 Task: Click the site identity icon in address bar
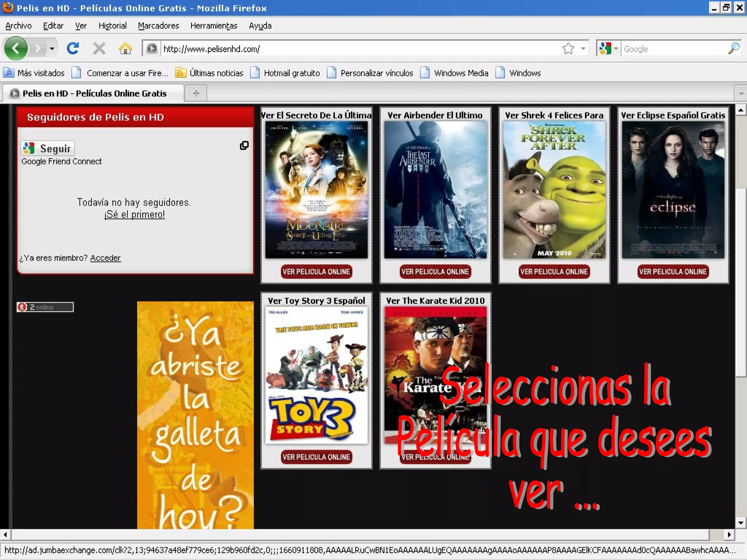(x=152, y=48)
